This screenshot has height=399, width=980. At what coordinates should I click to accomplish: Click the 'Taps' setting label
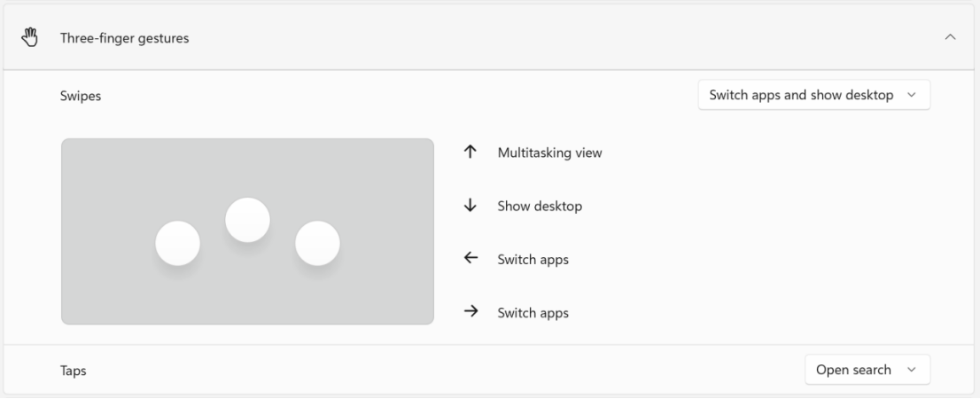[74, 371]
